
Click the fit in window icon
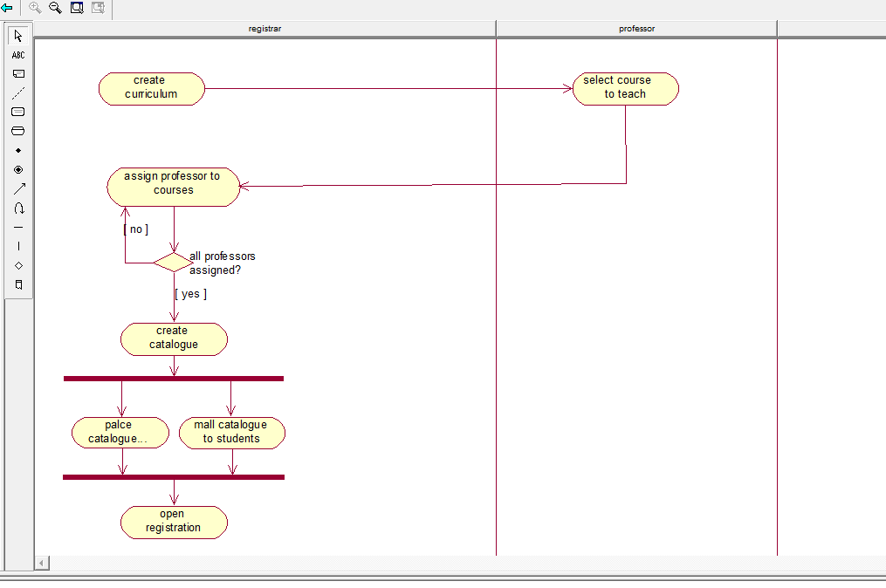(77, 7)
